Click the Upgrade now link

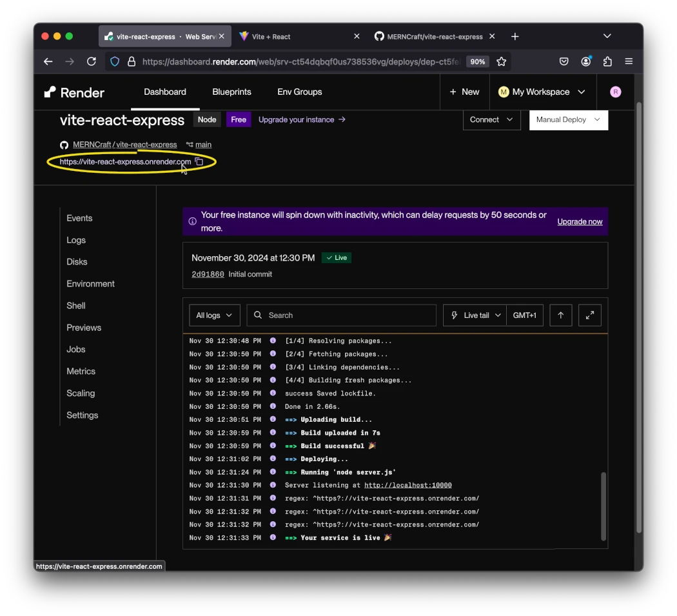pyautogui.click(x=580, y=221)
